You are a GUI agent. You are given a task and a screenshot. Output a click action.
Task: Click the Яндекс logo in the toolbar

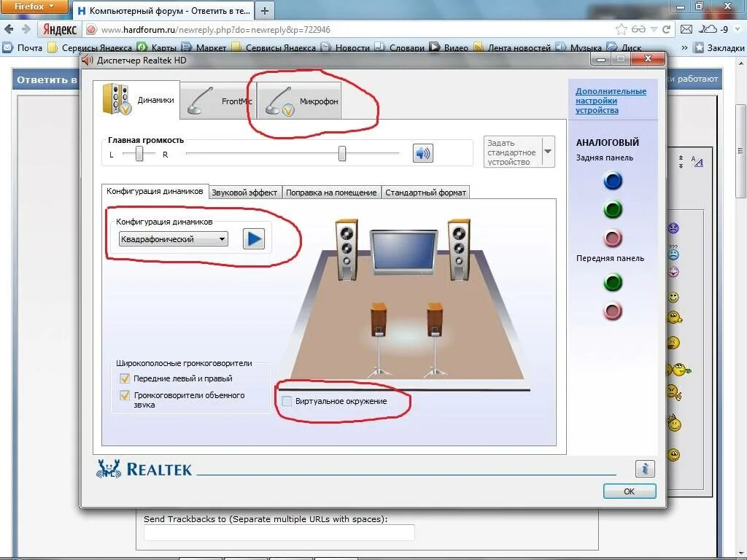[60, 29]
